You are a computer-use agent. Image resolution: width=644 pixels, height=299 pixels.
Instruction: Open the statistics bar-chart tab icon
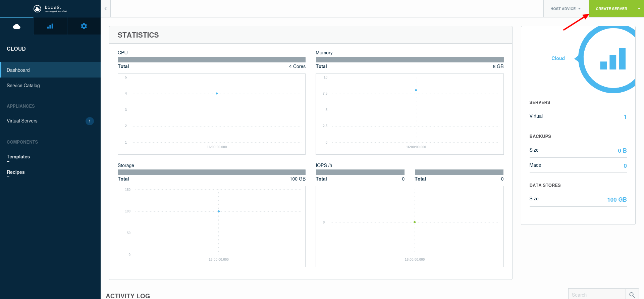click(x=50, y=26)
